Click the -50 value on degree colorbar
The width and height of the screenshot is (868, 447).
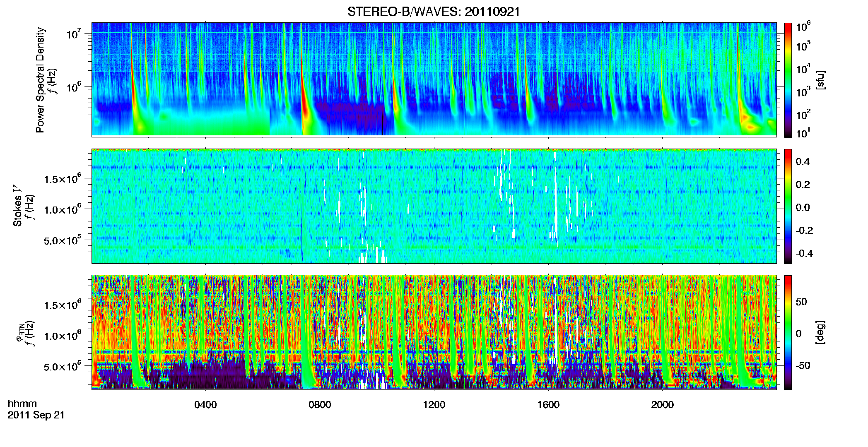[x=803, y=366]
